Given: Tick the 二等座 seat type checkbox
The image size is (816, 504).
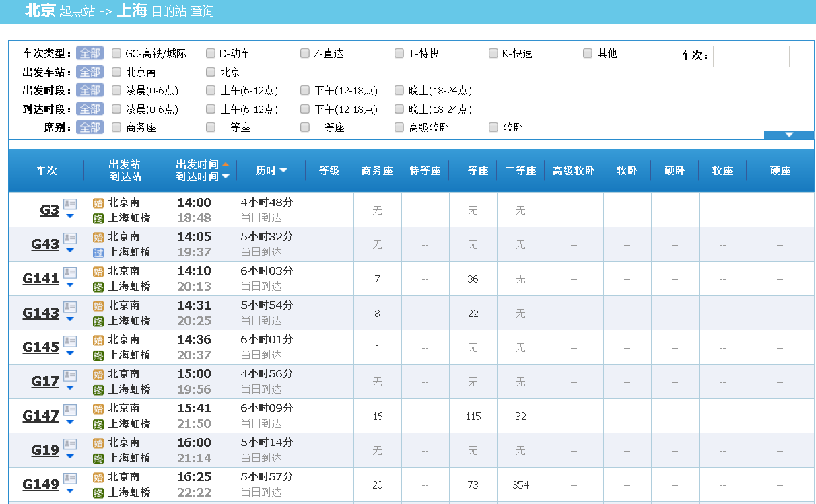Looking at the screenshot, I should point(305,127).
